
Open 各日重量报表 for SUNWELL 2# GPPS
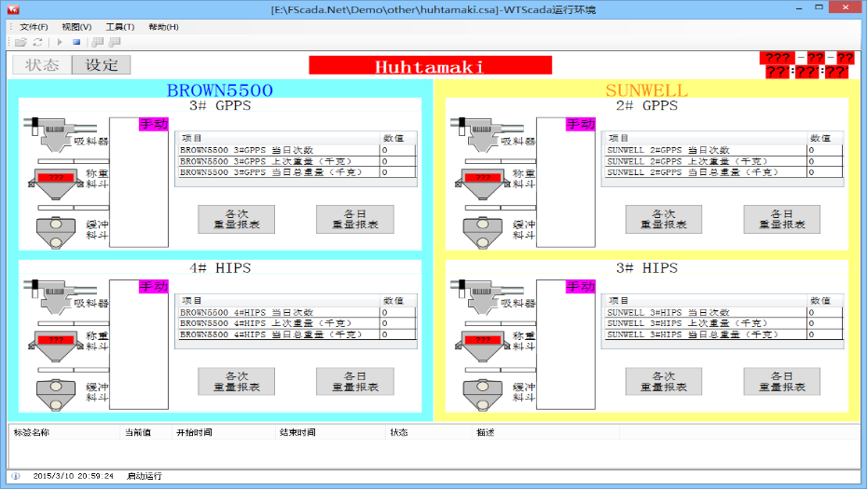coord(781,219)
